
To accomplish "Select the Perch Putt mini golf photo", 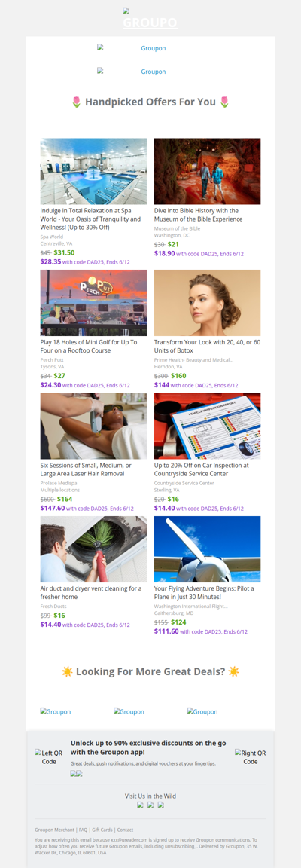I will (93, 303).
